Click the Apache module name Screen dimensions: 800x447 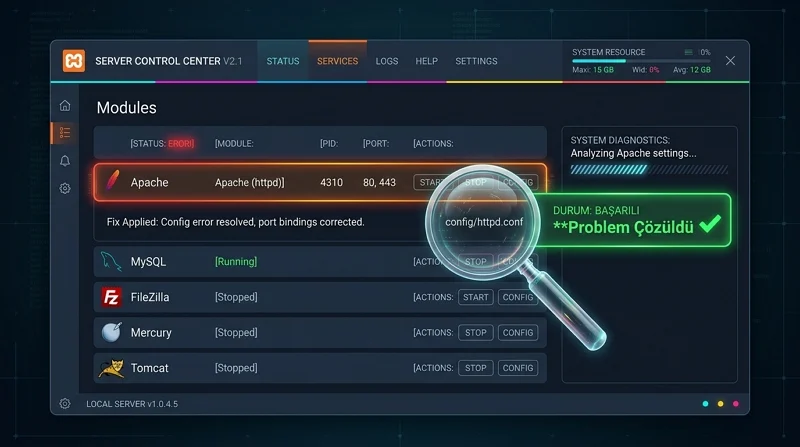coord(149,182)
